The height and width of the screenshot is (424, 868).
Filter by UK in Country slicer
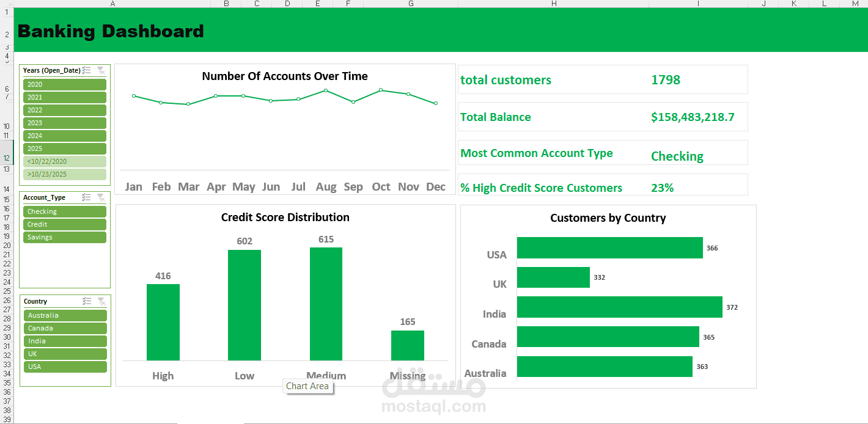coord(65,354)
